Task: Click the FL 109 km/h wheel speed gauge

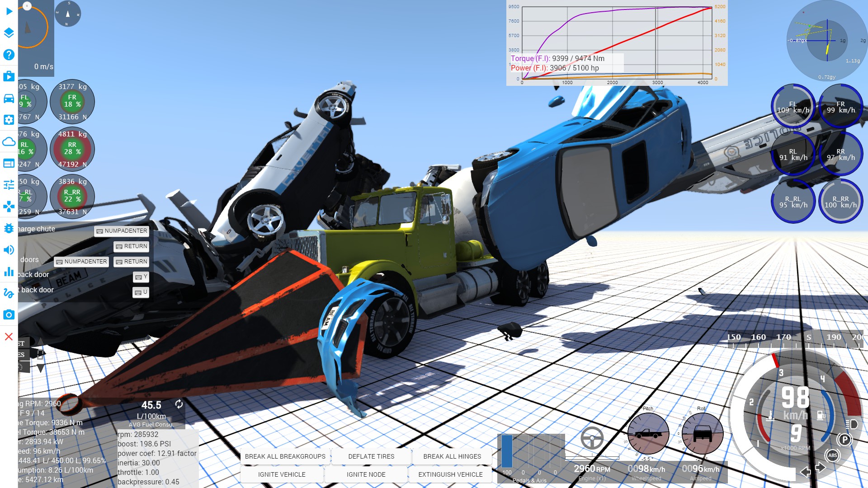Action: pos(793,107)
